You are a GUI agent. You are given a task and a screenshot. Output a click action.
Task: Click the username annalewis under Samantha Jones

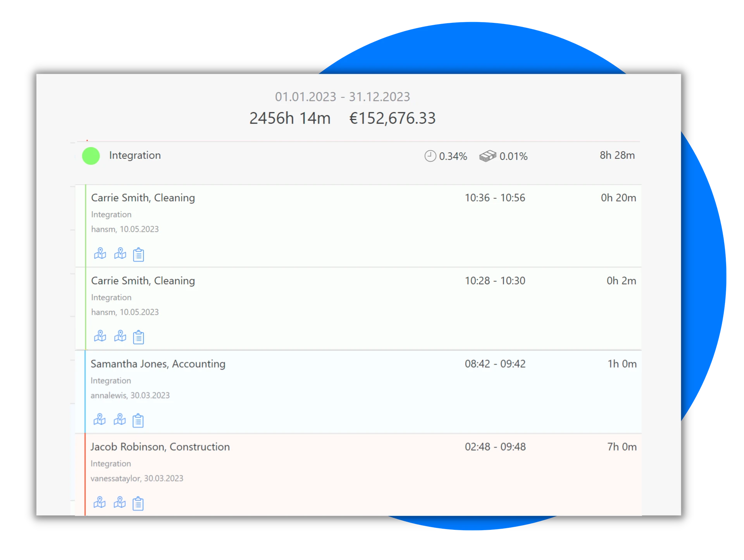click(x=110, y=395)
